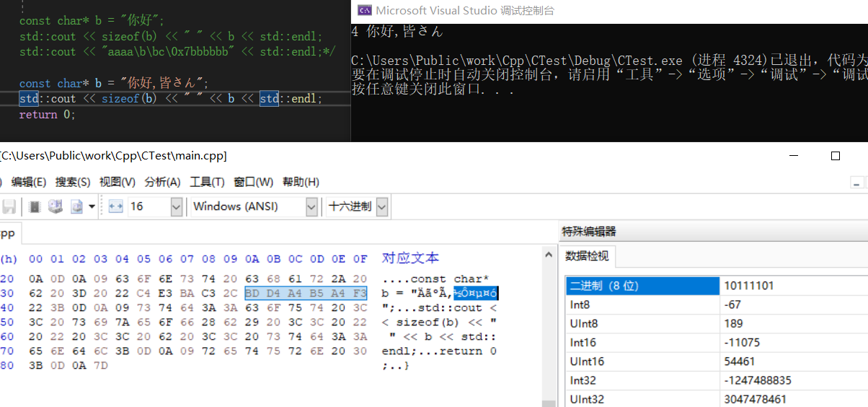Image resolution: width=868 pixels, height=407 pixels.
Task: Click the bytes-per-row width arrows icon
Action: pos(116,207)
